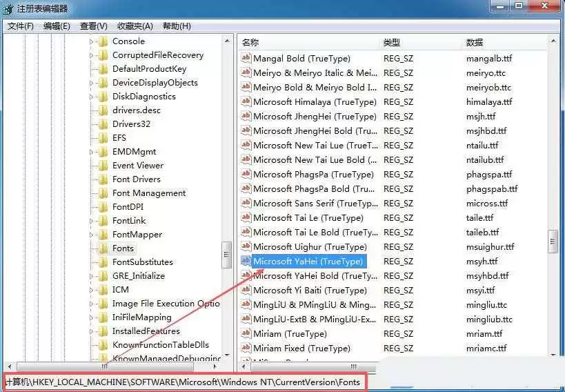Viewport: 565px width, 392px height.
Task: Click the Mangal Bold string value icon
Action: pos(246,58)
